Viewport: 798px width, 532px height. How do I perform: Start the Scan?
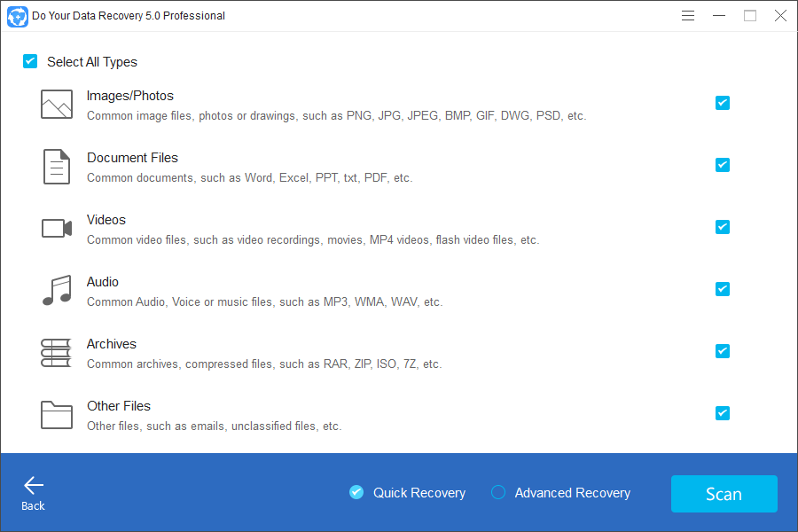pos(724,494)
